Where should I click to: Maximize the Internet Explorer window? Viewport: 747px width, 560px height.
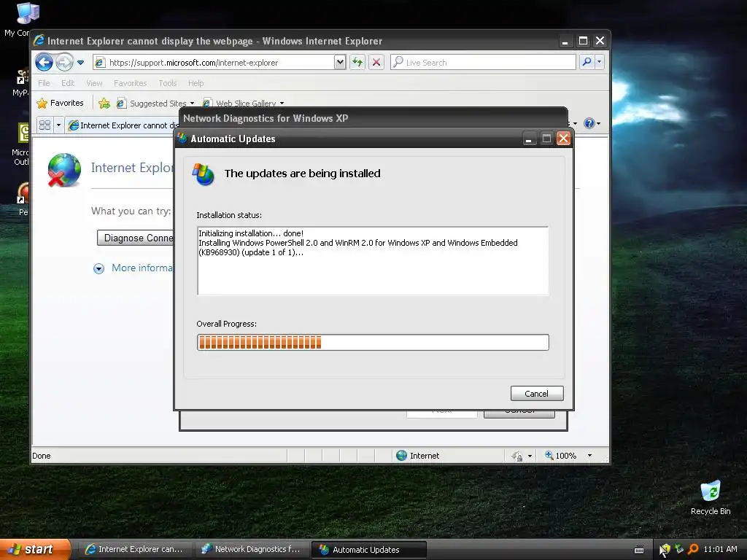583,41
